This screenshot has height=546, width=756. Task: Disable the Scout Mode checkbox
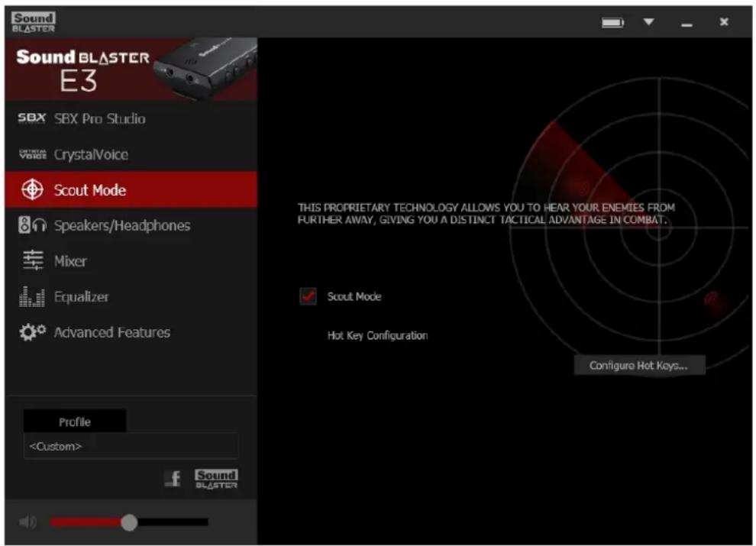[x=308, y=296]
